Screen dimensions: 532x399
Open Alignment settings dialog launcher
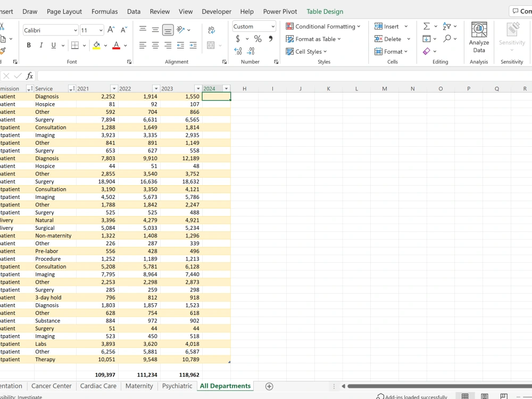[225, 62]
